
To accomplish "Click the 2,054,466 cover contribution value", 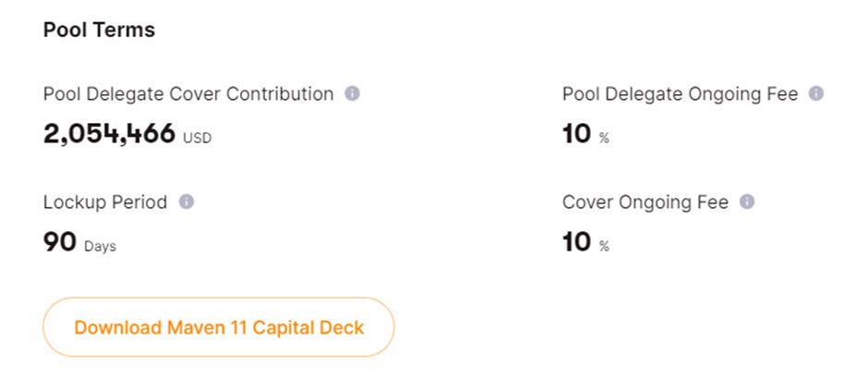I will click(x=109, y=133).
